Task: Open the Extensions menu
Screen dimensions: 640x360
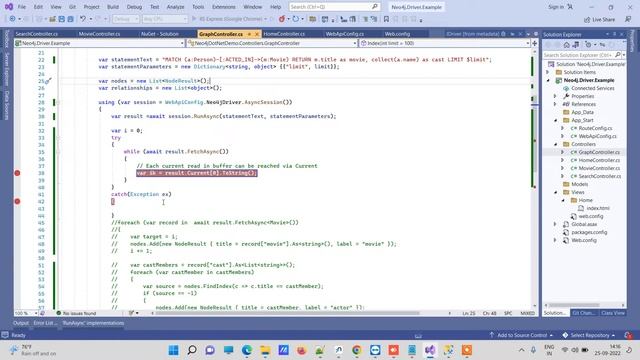Action: coord(224,7)
